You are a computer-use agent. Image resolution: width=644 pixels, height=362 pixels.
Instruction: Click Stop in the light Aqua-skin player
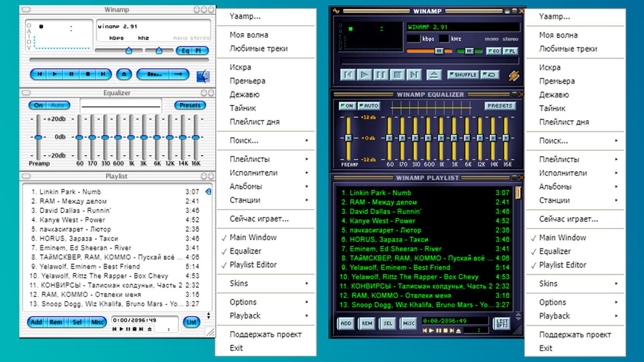coord(87,74)
